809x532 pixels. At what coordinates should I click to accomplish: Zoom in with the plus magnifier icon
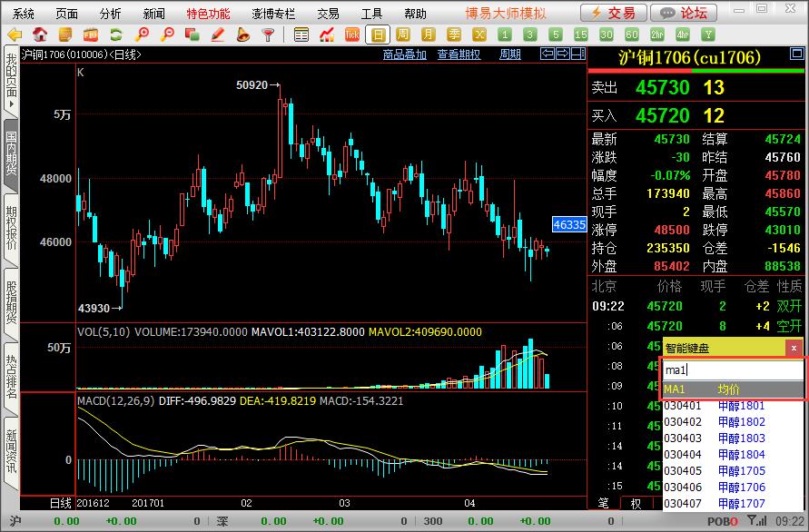[x=142, y=34]
